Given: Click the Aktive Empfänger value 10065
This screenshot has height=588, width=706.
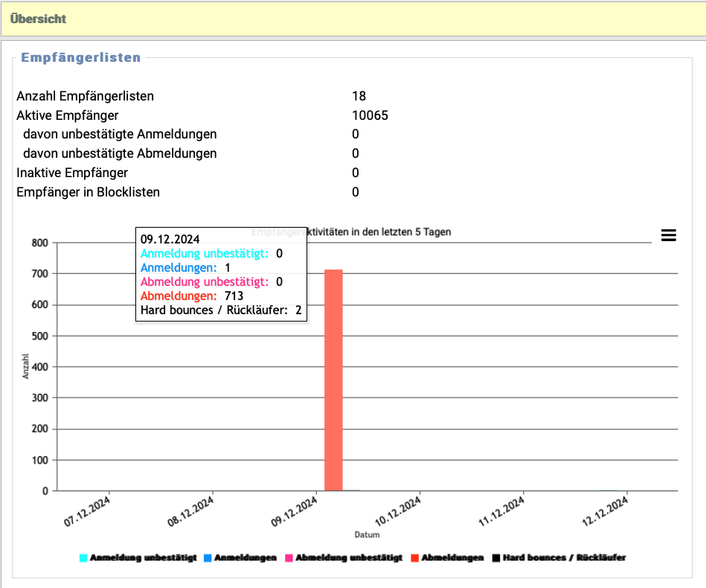Looking at the screenshot, I should [x=370, y=115].
